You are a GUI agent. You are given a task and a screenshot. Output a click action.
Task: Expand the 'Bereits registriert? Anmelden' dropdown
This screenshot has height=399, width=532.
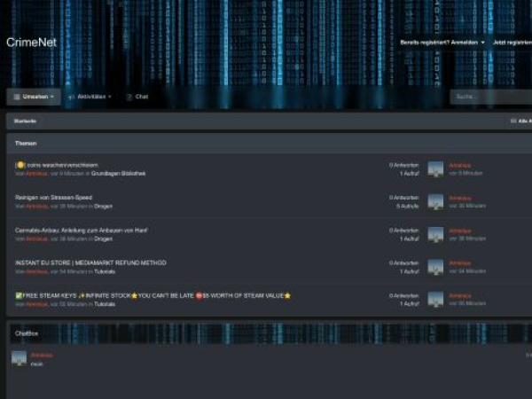coord(442,43)
